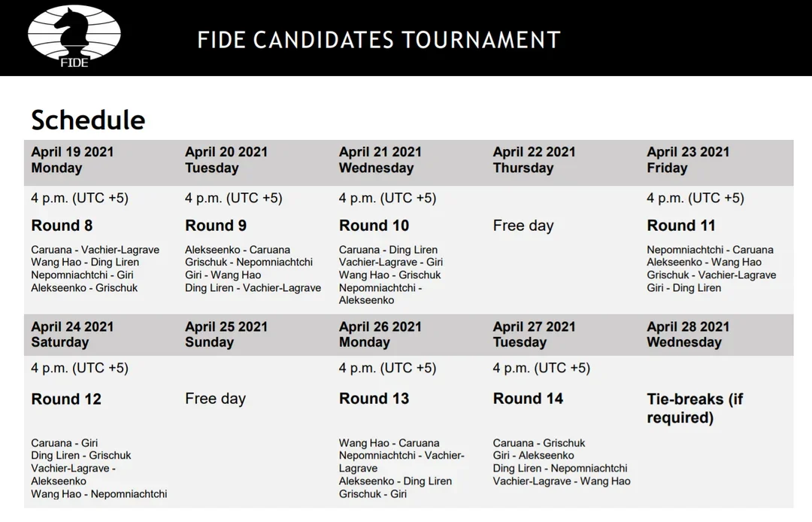Screen dimensions: 812x522
Task: Select the Round 13 heading
Action: (374, 399)
